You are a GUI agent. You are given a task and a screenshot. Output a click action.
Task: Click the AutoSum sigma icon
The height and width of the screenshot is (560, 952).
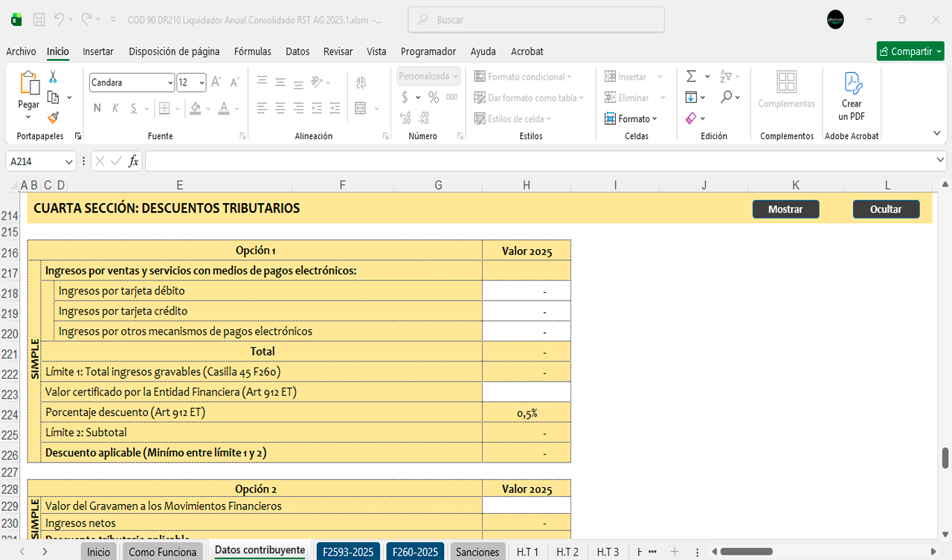pyautogui.click(x=691, y=77)
